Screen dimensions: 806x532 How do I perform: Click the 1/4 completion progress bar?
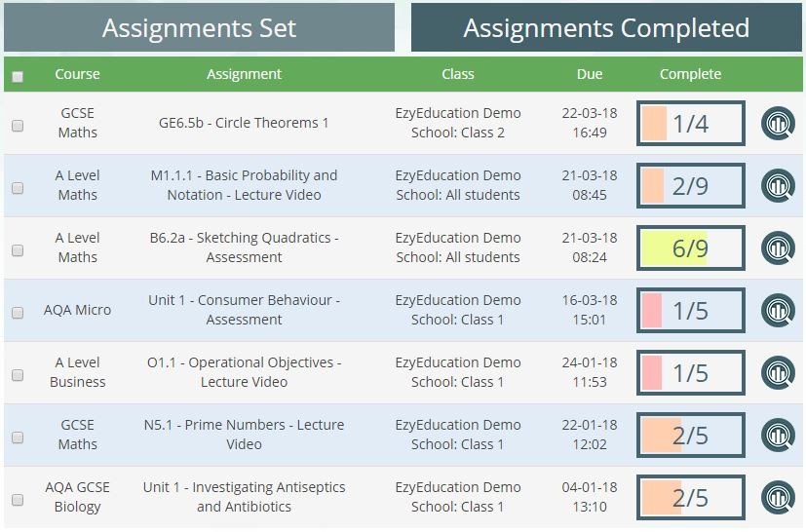click(691, 124)
